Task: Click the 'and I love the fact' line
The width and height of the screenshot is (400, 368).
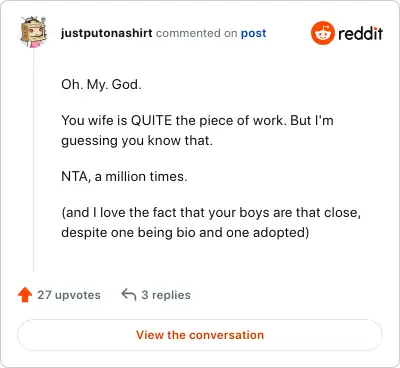Action: pyautogui.click(x=211, y=213)
